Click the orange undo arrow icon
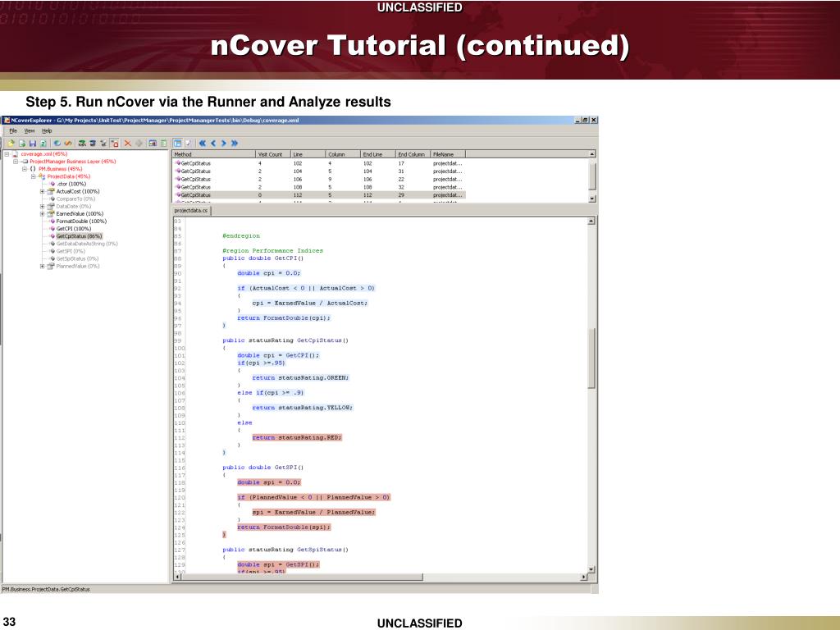Image resolution: width=840 pixels, height=630 pixels. click(68, 143)
